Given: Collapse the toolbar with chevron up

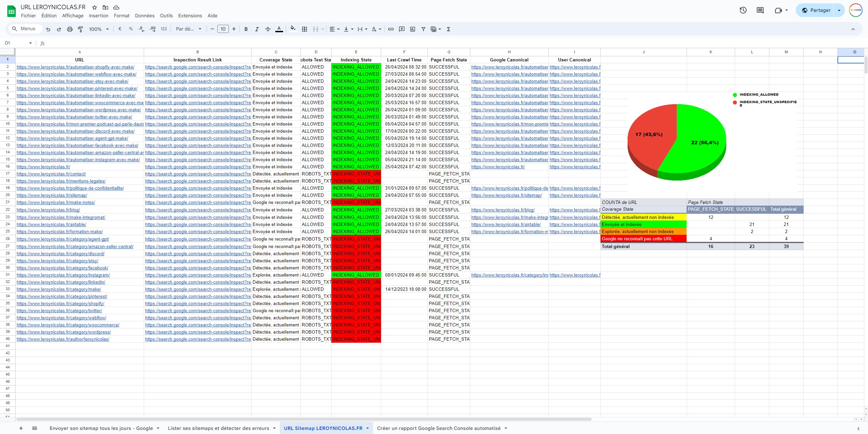Looking at the screenshot, I should tap(853, 29).
